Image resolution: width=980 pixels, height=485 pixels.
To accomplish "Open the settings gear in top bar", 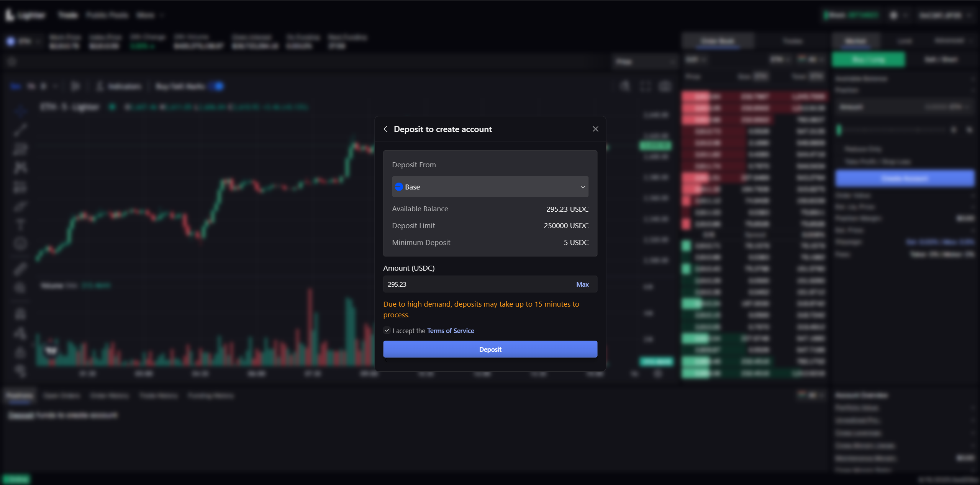I will tap(894, 15).
